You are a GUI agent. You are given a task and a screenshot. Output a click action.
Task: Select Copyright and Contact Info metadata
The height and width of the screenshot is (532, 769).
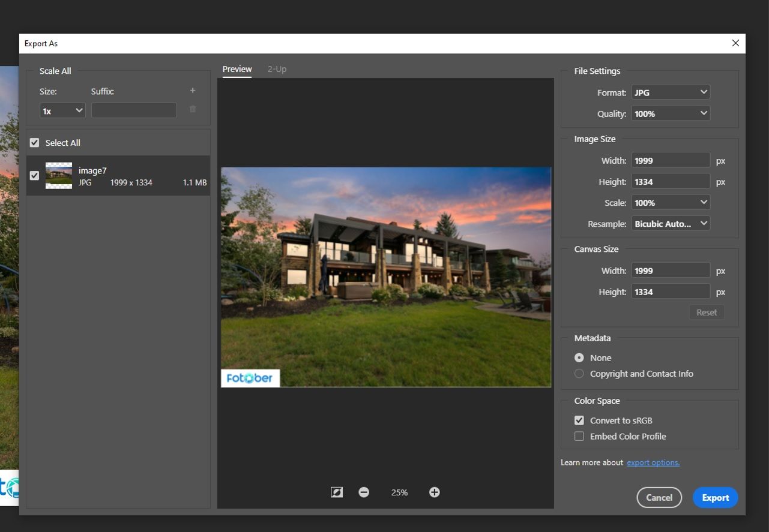(x=579, y=374)
